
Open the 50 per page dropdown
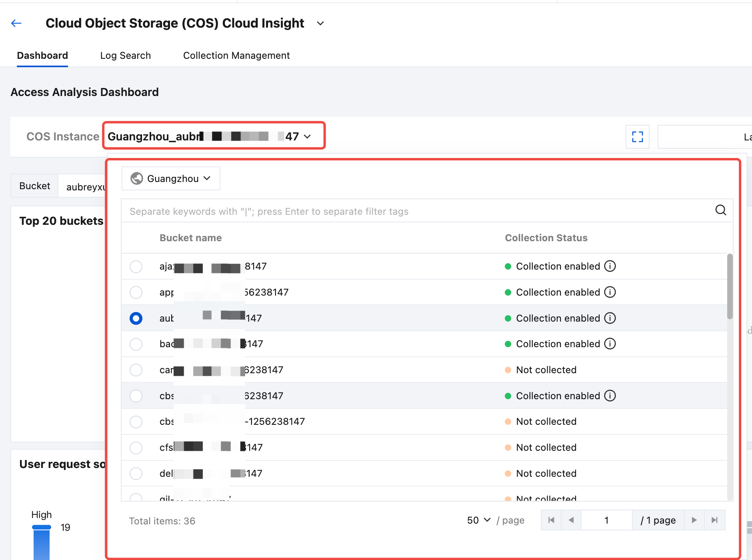tap(478, 520)
